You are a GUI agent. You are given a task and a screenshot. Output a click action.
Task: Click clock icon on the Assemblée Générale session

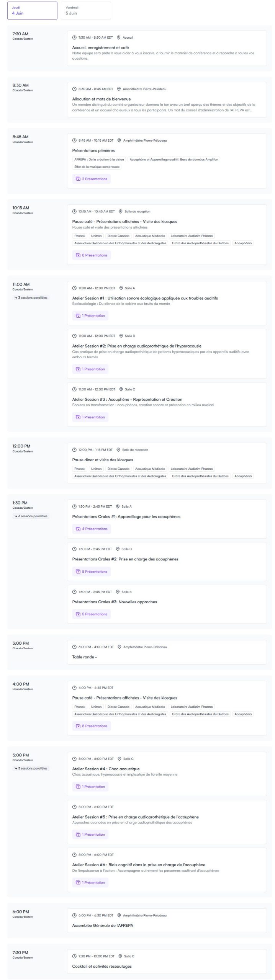[x=74, y=915]
